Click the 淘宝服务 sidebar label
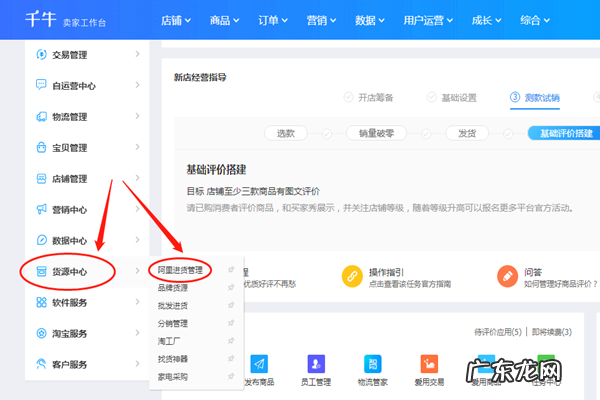Image resolution: width=600 pixels, height=400 pixels. (x=70, y=334)
